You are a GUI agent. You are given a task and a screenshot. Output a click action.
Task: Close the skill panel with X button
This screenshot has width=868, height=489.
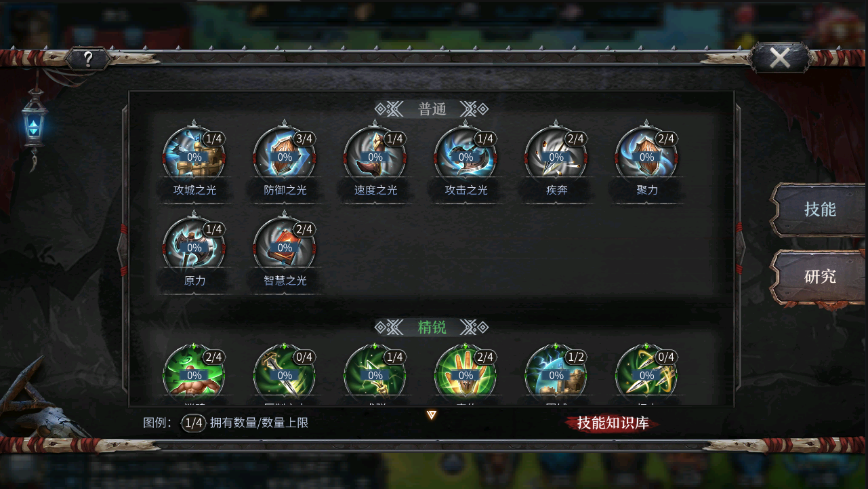(780, 58)
